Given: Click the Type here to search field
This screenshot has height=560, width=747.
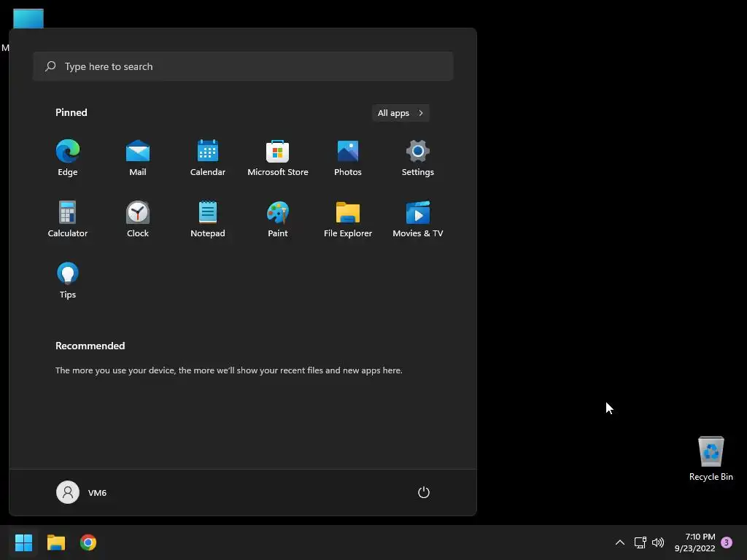Looking at the screenshot, I should (243, 66).
